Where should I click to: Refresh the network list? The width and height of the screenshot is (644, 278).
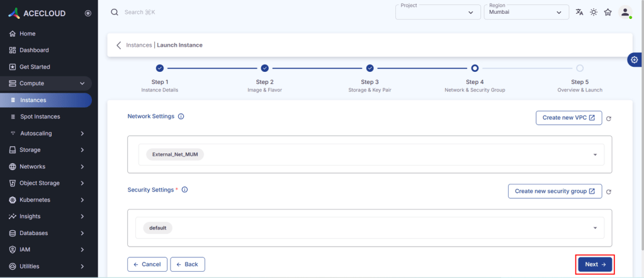coord(609,118)
